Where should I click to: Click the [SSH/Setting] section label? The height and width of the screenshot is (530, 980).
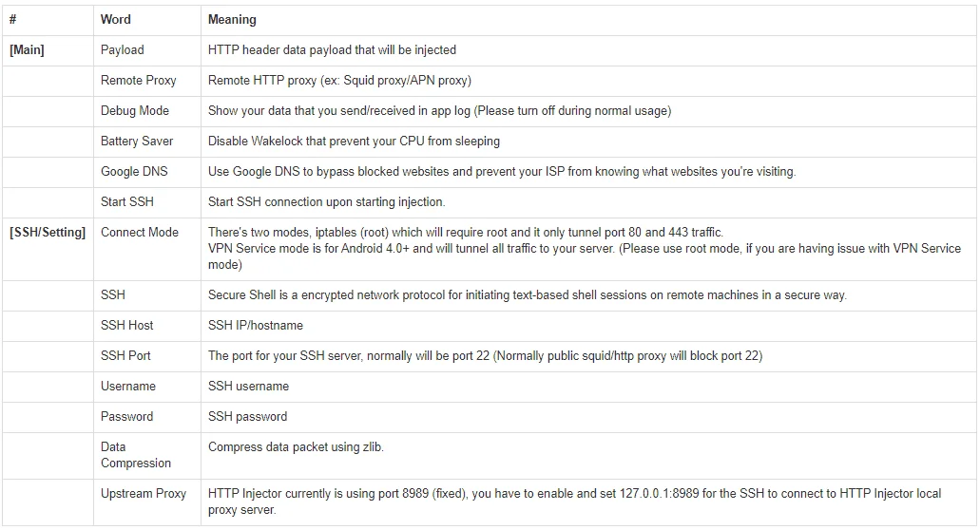[48, 232]
